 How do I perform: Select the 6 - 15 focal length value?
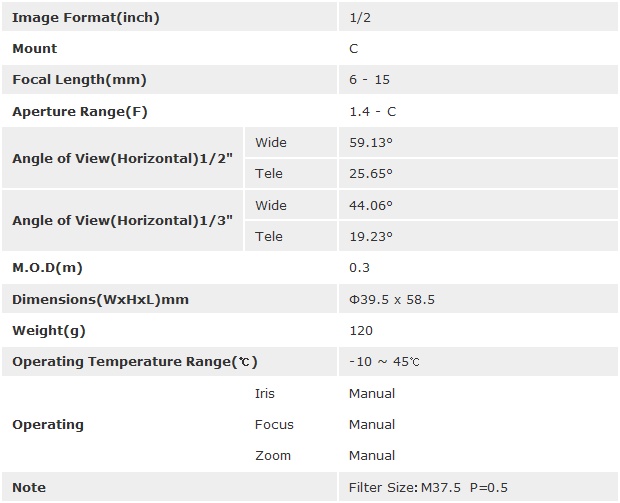coord(367,80)
